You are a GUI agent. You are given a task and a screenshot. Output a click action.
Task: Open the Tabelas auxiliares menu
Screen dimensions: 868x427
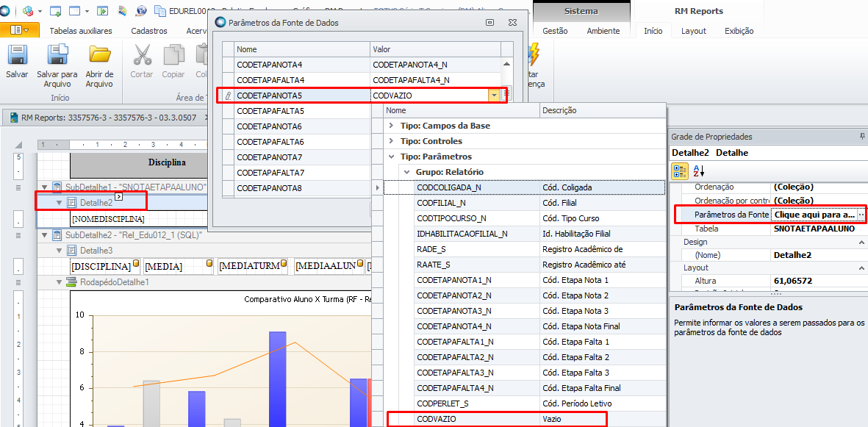81,31
